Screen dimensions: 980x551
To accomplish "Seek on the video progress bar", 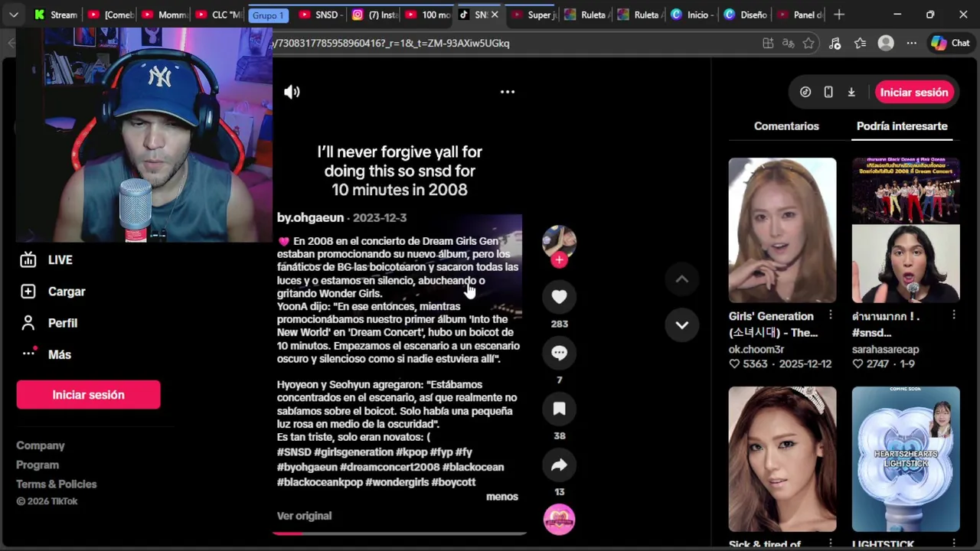I will coord(400,533).
